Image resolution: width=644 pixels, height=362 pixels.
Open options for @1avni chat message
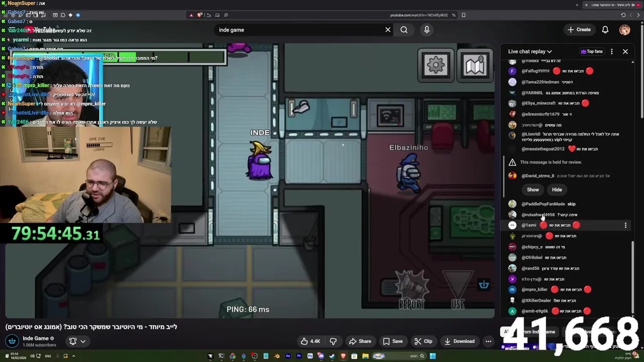pos(625,225)
